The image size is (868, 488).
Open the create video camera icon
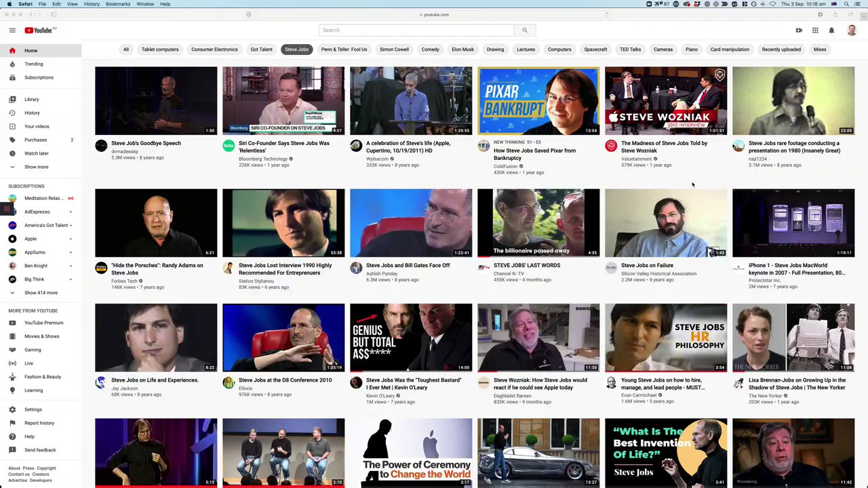point(799,30)
